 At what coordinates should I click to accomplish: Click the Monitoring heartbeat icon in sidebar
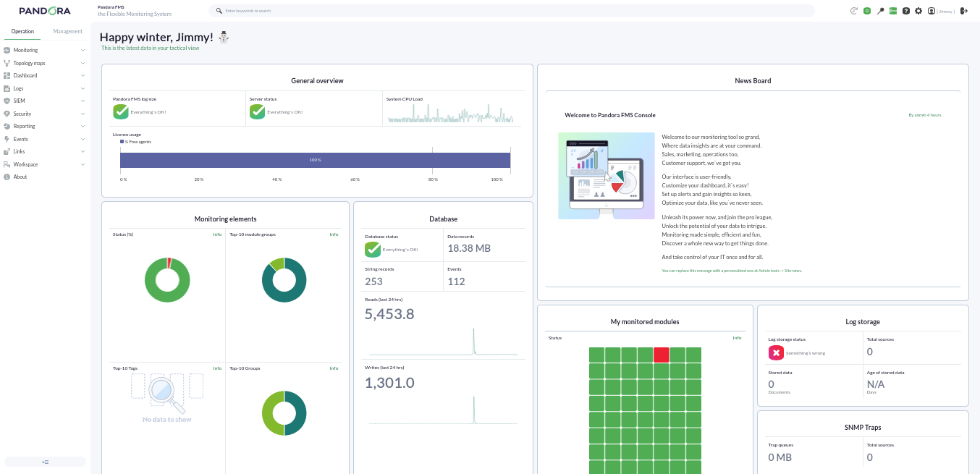(7, 51)
